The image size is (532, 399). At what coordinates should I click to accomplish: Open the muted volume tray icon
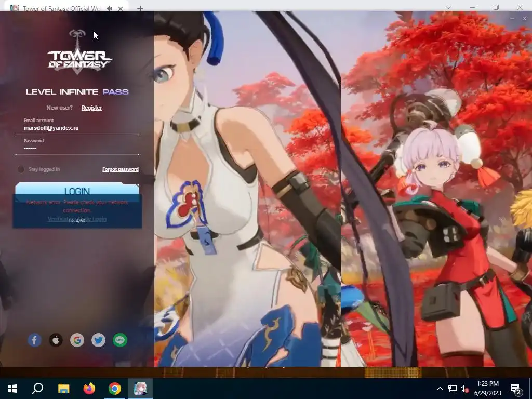pos(464,389)
